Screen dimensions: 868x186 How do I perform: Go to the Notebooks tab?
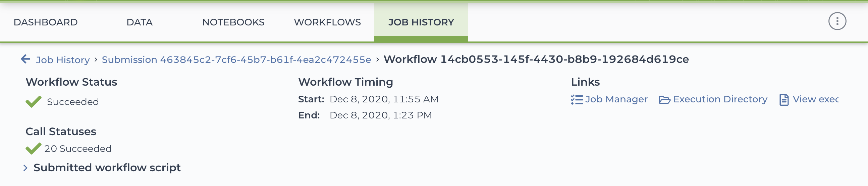click(233, 22)
